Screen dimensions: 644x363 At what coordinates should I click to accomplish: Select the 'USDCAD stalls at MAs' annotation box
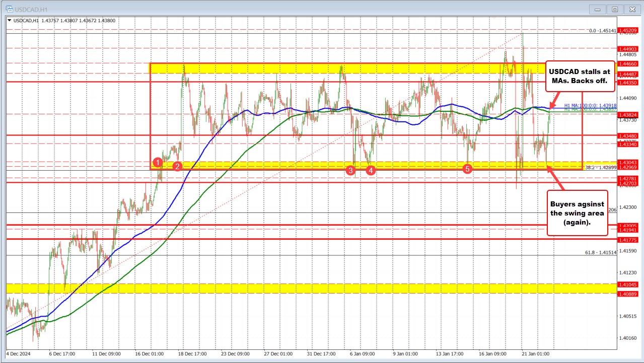pos(580,76)
